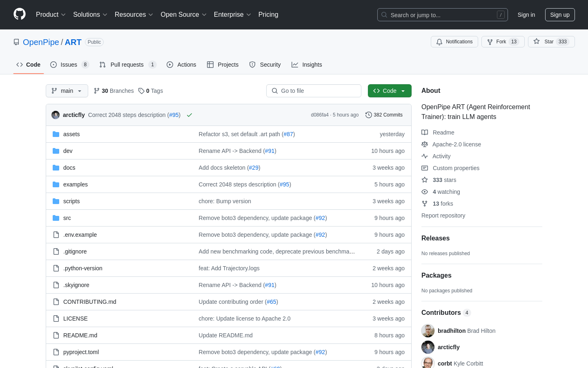Click the repository icon before OpenPipe
The width and height of the screenshot is (588, 368).
click(x=16, y=42)
